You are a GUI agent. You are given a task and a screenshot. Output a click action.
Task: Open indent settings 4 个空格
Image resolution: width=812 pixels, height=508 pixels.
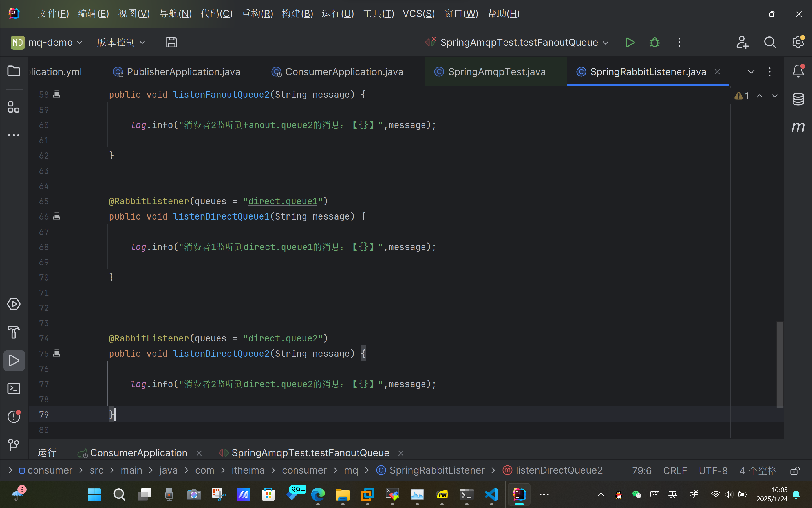[758, 470]
